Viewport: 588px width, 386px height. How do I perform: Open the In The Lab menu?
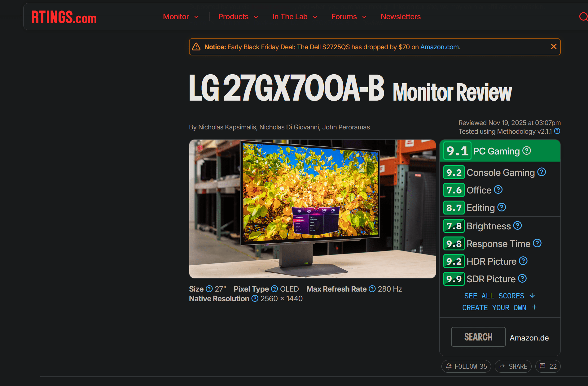290,17
